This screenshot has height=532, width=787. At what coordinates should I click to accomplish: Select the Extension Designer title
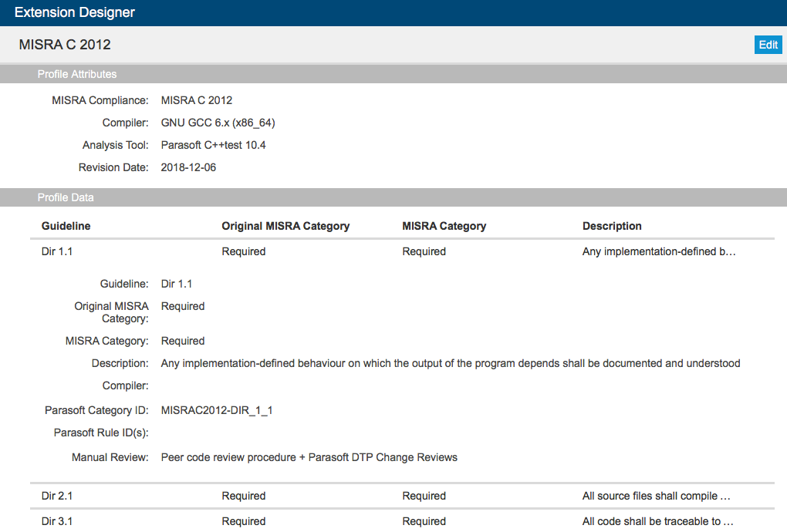pos(74,12)
